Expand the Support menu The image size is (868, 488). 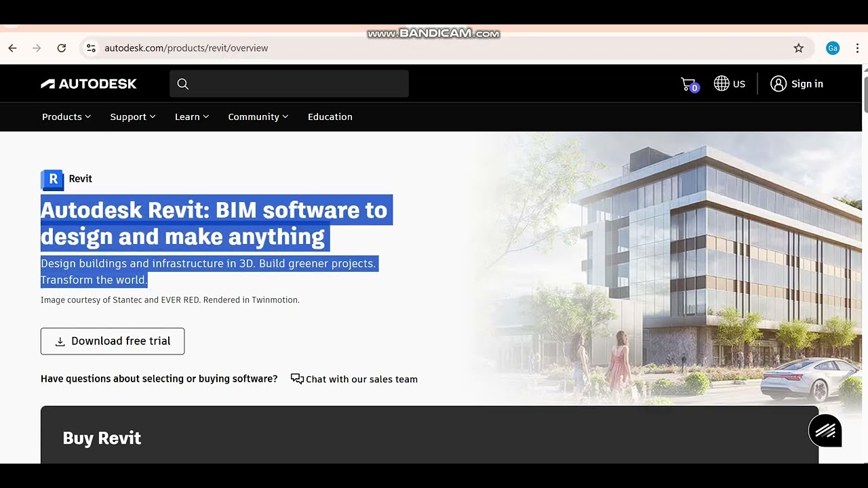click(133, 117)
